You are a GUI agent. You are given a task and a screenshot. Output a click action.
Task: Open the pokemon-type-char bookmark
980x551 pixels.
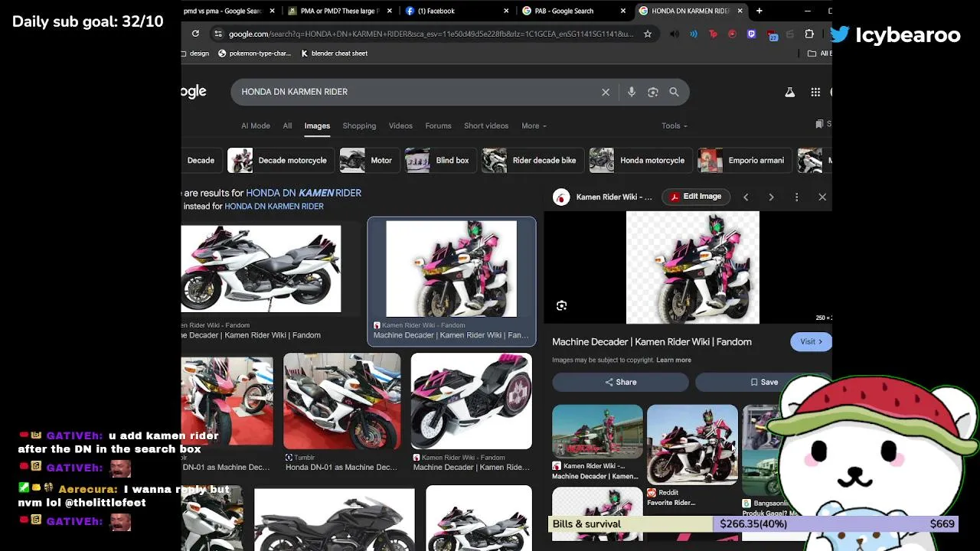[x=254, y=54]
